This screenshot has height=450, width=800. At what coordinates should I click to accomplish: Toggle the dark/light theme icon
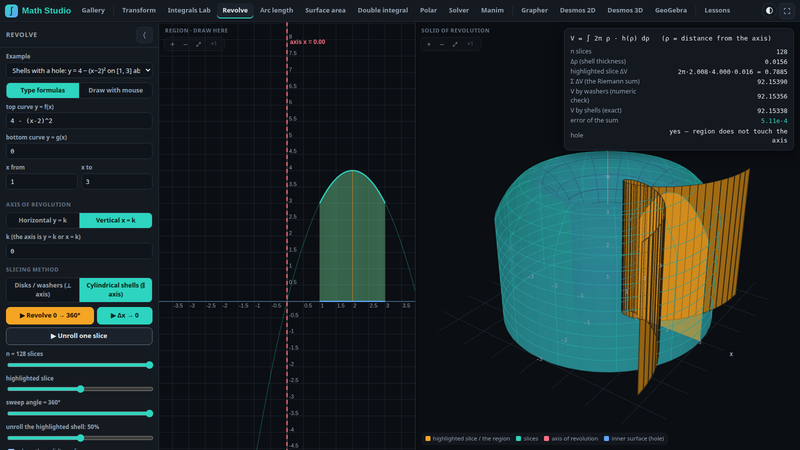click(x=769, y=10)
